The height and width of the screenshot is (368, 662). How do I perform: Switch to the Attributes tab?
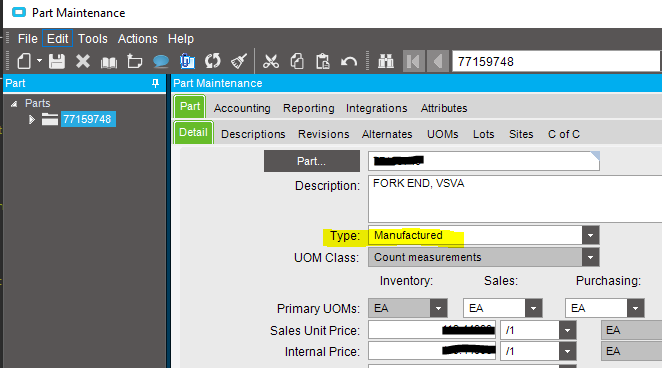point(444,108)
